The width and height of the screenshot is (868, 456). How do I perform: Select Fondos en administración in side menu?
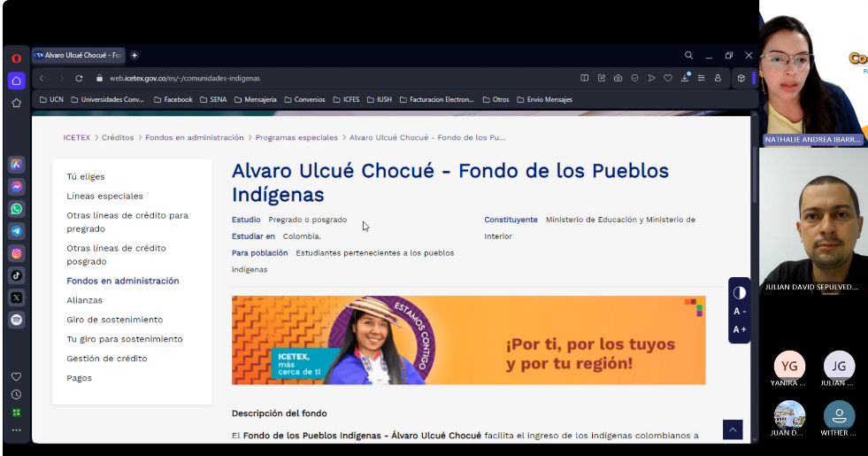pyautogui.click(x=122, y=281)
